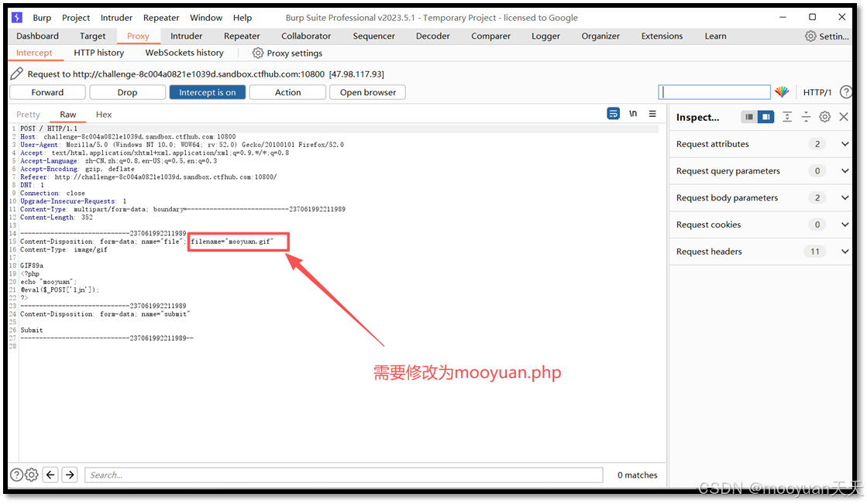Switch Inspector to side panel layout
Viewport: 867px width, 504px height.
pyautogui.click(x=766, y=117)
